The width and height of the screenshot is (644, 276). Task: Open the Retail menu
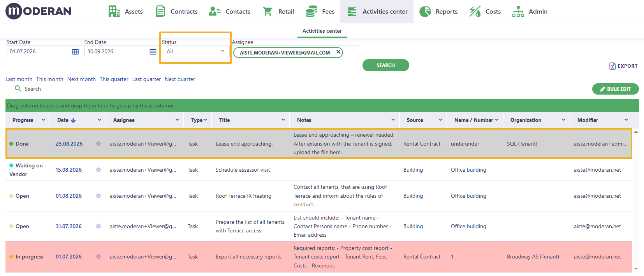(278, 12)
